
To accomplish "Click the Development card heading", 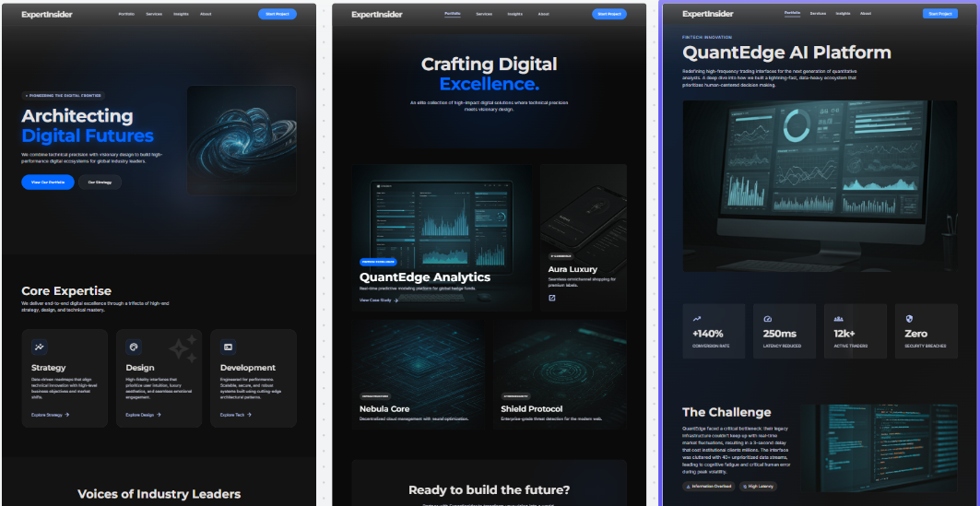I will [247, 368].
